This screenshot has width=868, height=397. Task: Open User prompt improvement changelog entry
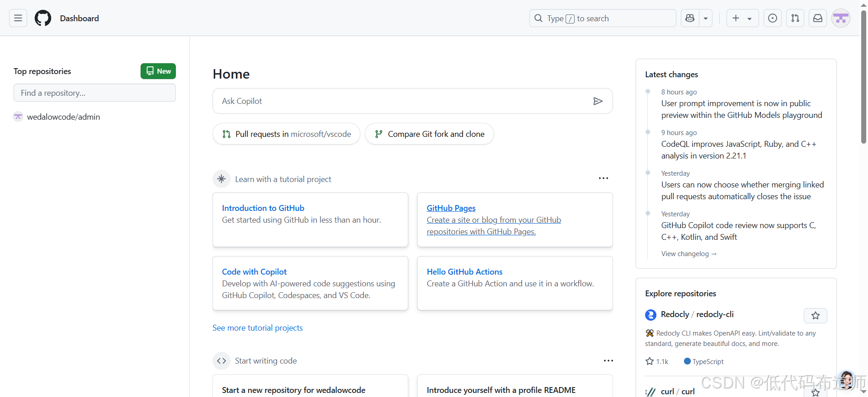coord(742,109)
